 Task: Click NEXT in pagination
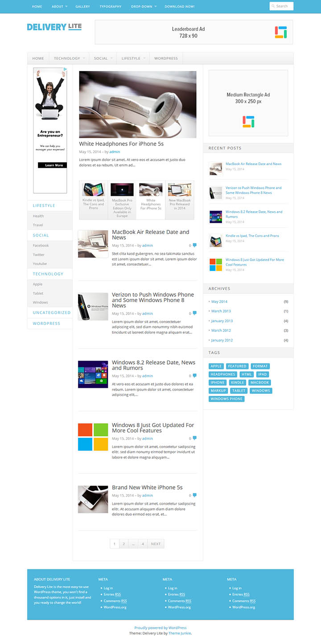[x=156, y=544]
